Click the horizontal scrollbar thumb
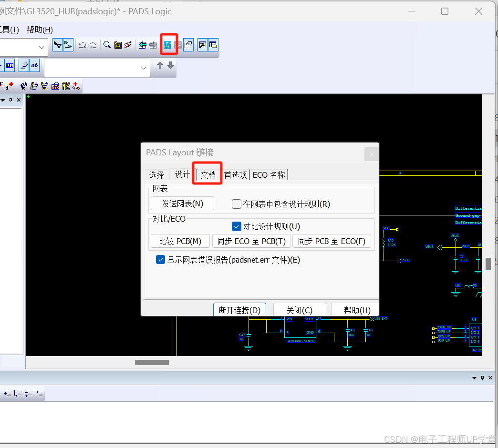Viewport: 498px width, 448px height. 152,362
